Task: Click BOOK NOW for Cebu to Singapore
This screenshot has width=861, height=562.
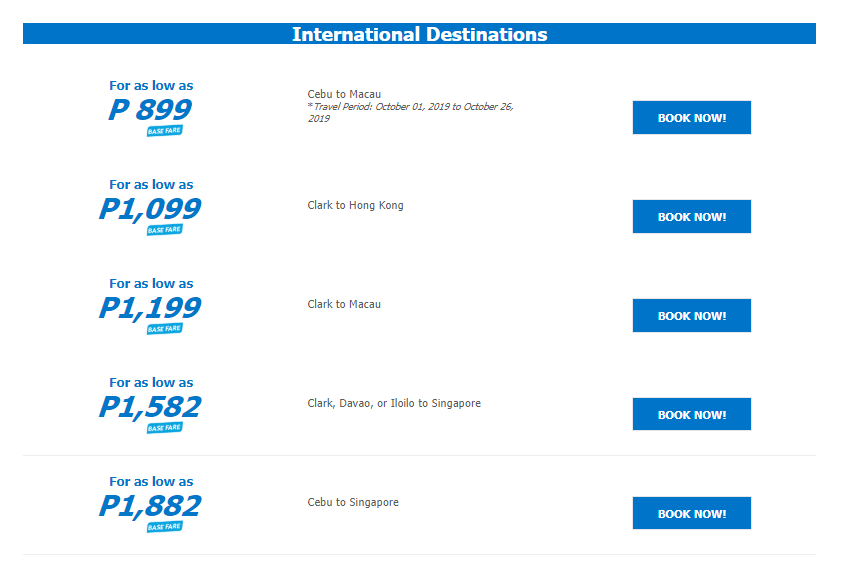Action: click(x=691, y=513)
